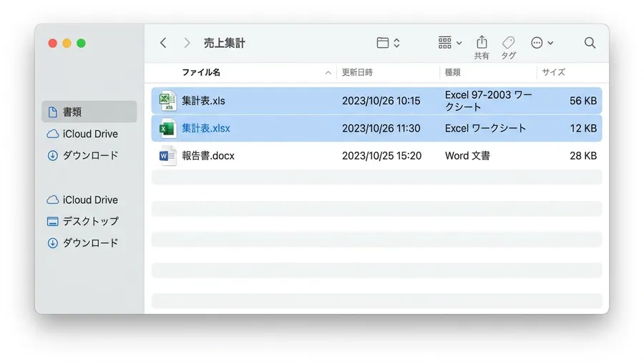Toggle the sort direction caret
The width and height of the screenshot is (644, 362).
(328, 73)
